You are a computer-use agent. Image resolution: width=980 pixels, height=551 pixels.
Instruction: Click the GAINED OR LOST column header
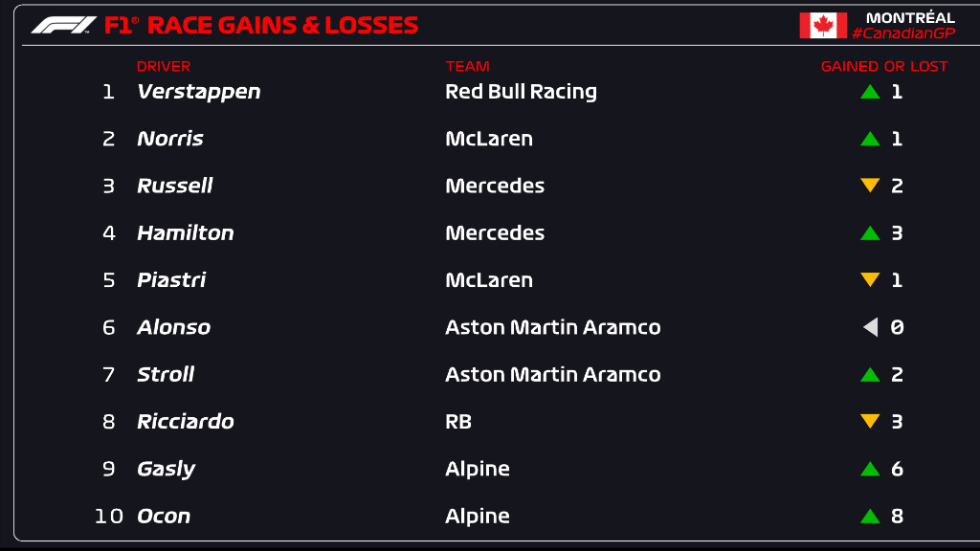[x=884, y=66]
